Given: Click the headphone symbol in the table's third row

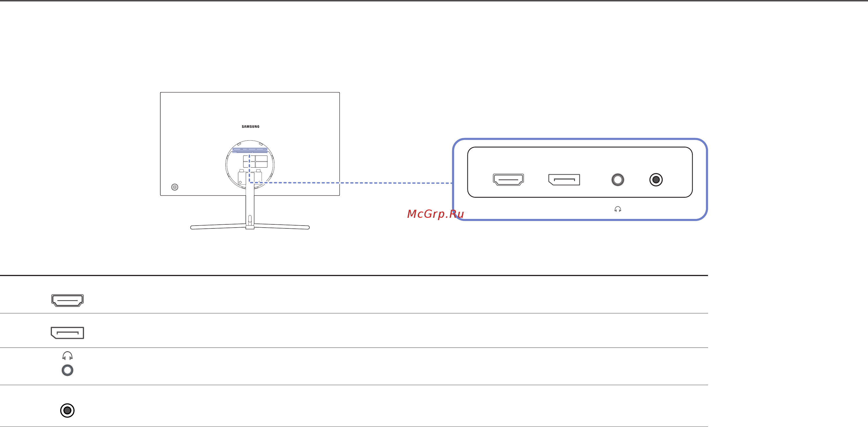Looking at the screenshot, I should tap(67, 356).
